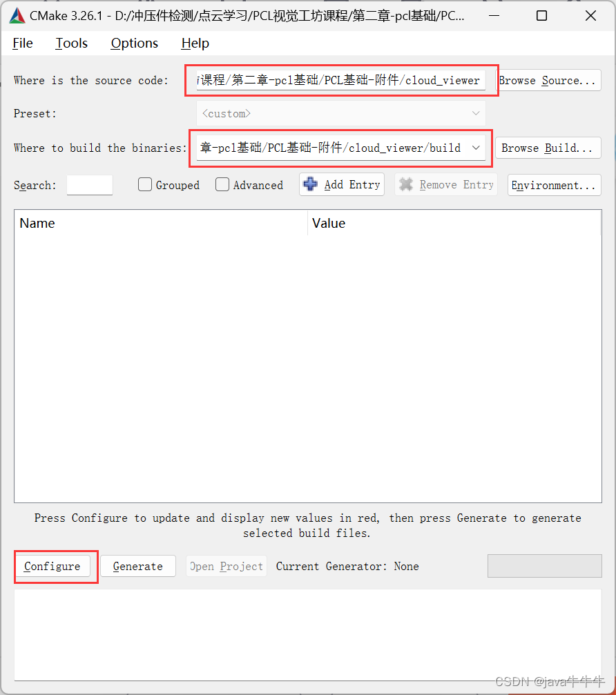Screen dimensions: 616x695
Task: Open the Options menu
Action: [x=135, y=43]
